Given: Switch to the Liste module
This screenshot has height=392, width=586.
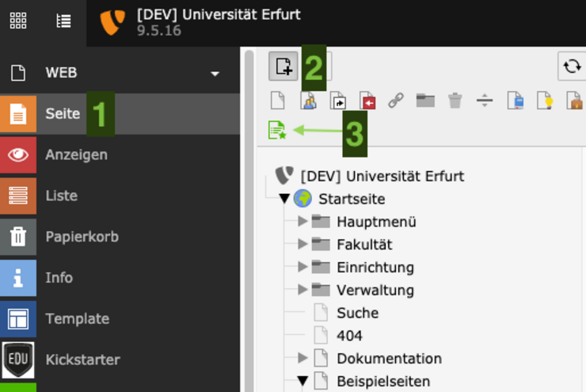Looking at the screenshot, I should point(62,196).
